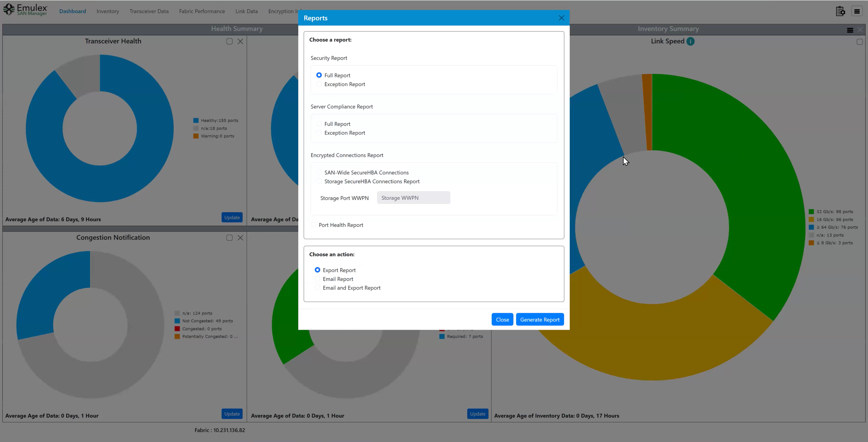
Task: Close the Reports dialog with X
Action: tap(561, 18)
